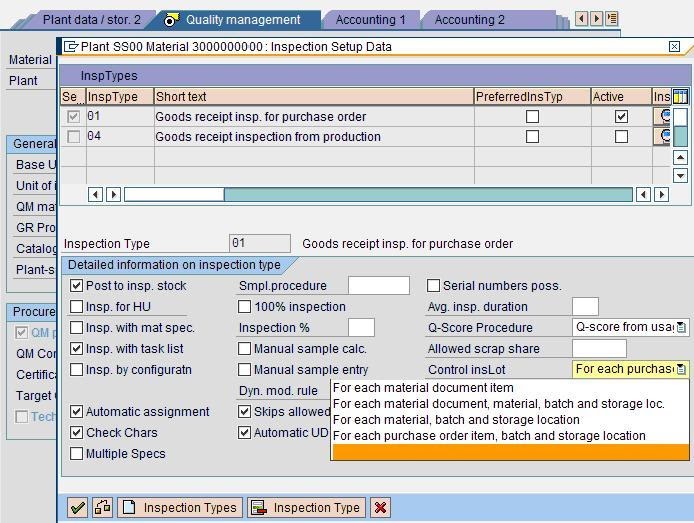Viewport: 694px width, 523px height.
Task: Click Active column header
Action: [621, 96]
